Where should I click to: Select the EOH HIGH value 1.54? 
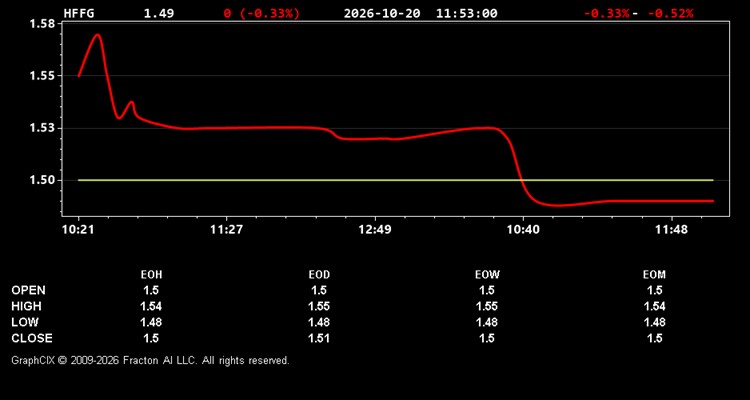[x=151, y=306]
